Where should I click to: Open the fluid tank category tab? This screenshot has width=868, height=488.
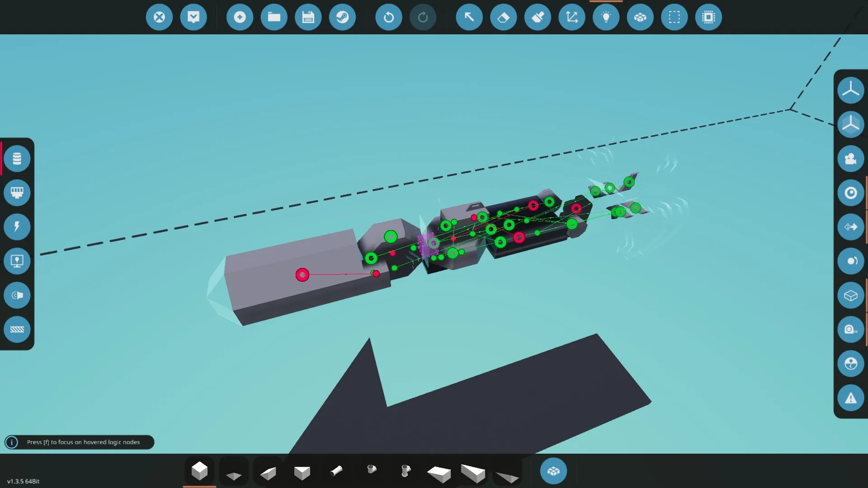[17, 159]
